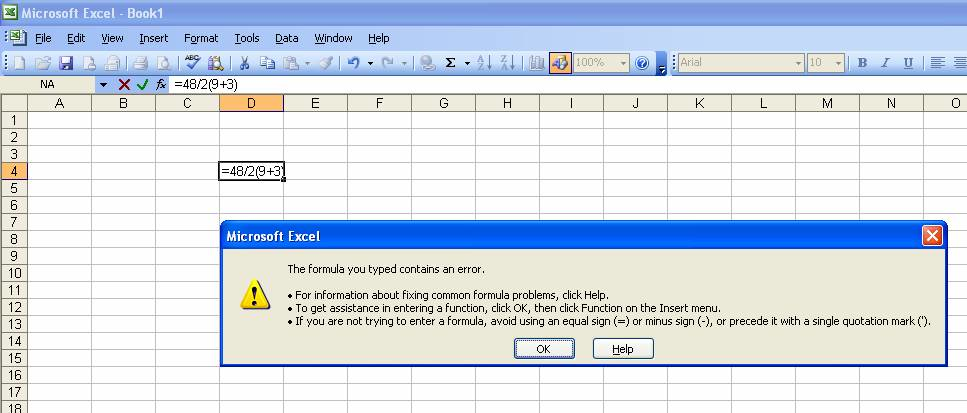The width and height of the screenshot is (967, 413).
Task: Click the Excel document icon in menu bar
Action: (x=18, y=38)
